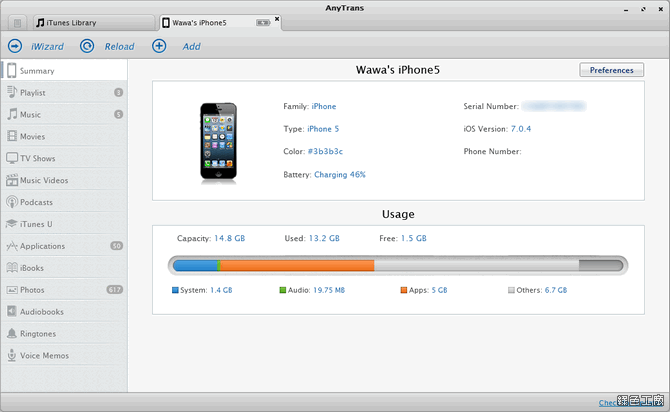
Task: Click the Wawa's iPhone5 heading
Action: 398,70
